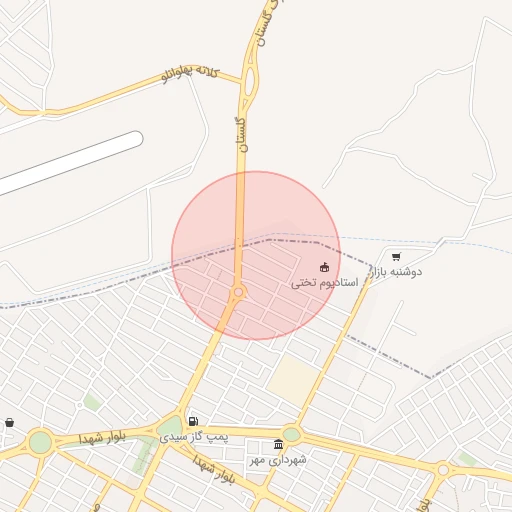The width and height of the screenshot is (512, 512).
Task: Select the شهرداری مهر label
Action: [x=278, y=460]
